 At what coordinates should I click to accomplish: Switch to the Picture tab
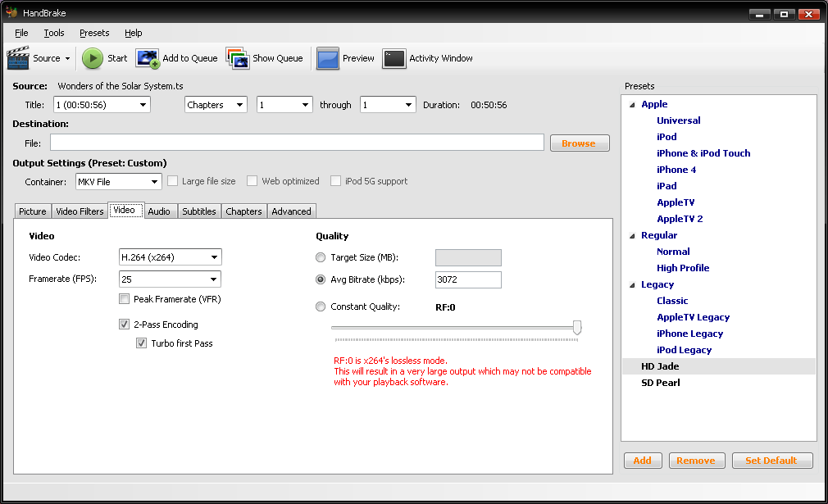[33, 211]
